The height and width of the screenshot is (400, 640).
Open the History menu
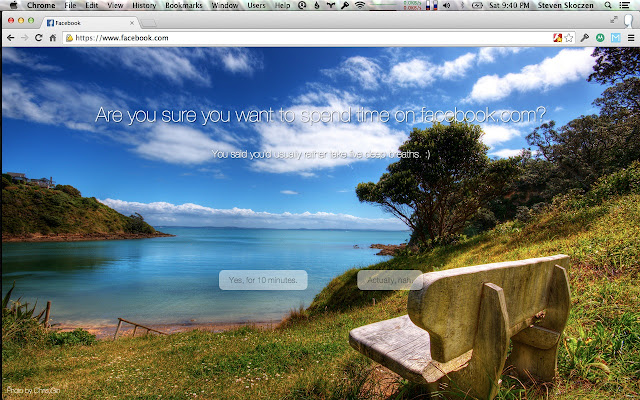pos(144,5)
